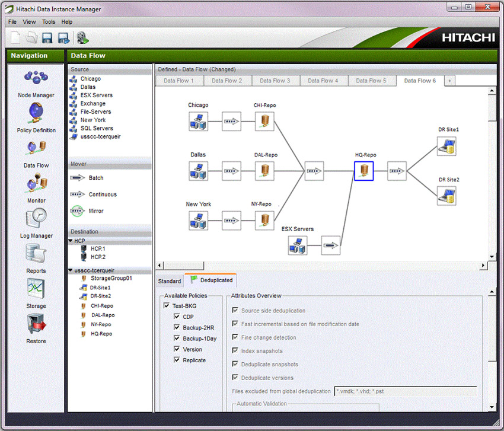504x431 pixels.
Task: Collapse the usscc-tcerqueir destination group
Action: click(71, 270)
